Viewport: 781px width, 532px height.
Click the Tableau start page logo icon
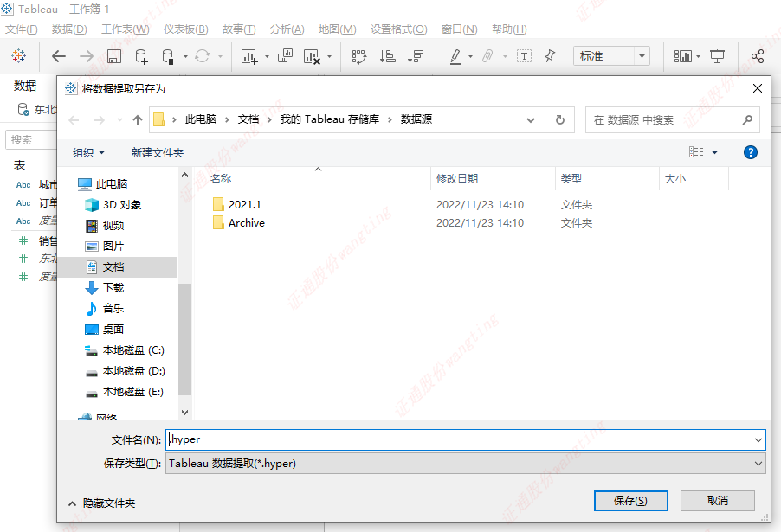19,55
